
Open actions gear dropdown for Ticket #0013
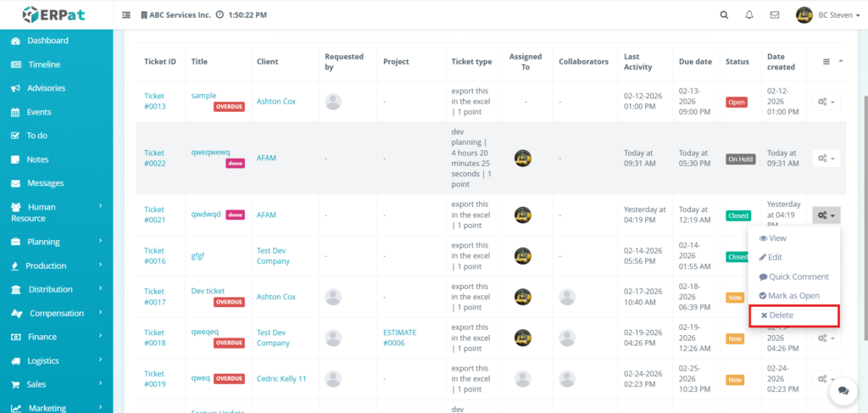pos(826,102)
